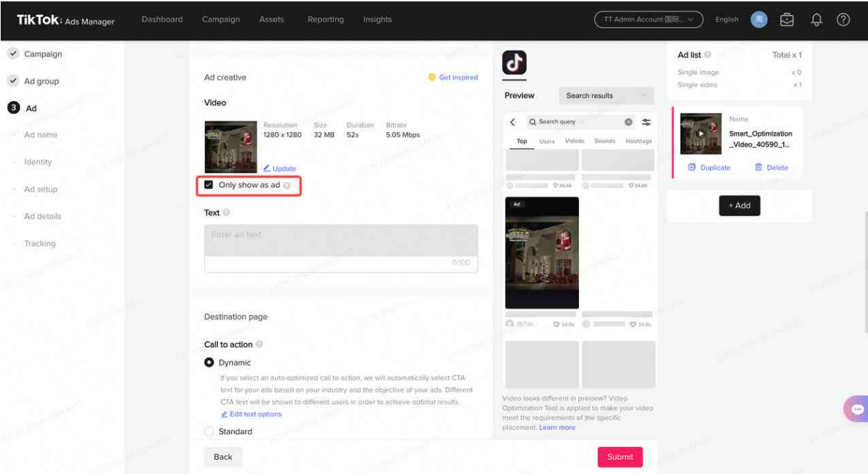Click the Duplicate icon in the ad list
This screenshot has height=474, width=868.
(x=691, y=167)
